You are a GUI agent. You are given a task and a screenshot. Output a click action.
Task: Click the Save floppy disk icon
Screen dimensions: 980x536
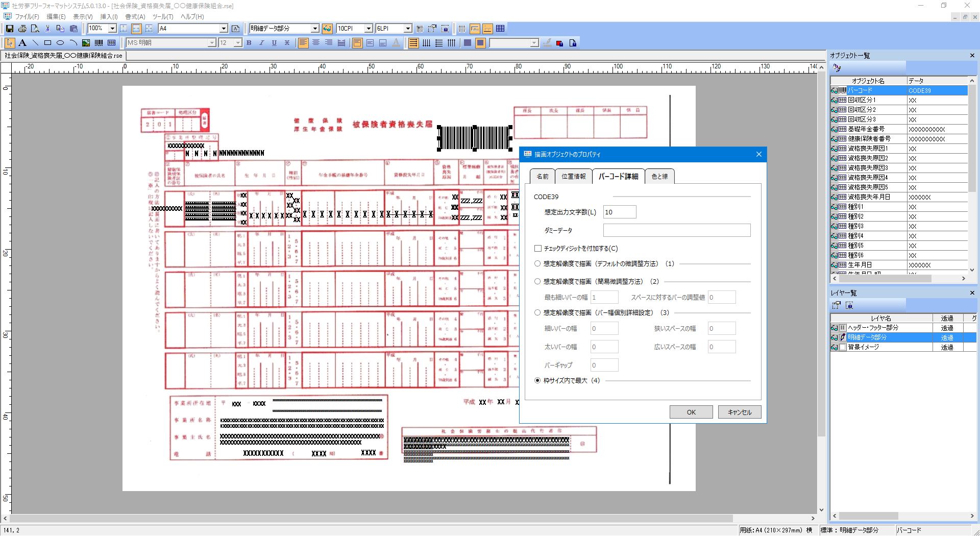pos(9,29)
